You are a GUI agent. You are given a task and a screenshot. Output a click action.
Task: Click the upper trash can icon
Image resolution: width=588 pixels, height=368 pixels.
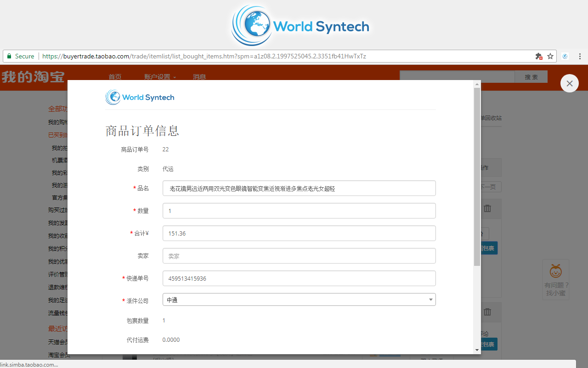click(x=487, y=208)
